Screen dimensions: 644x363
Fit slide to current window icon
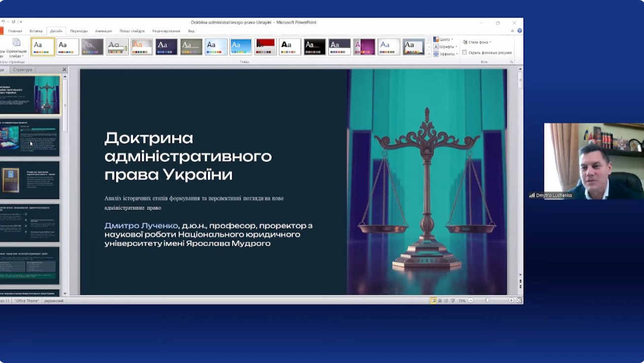(519, 300)
